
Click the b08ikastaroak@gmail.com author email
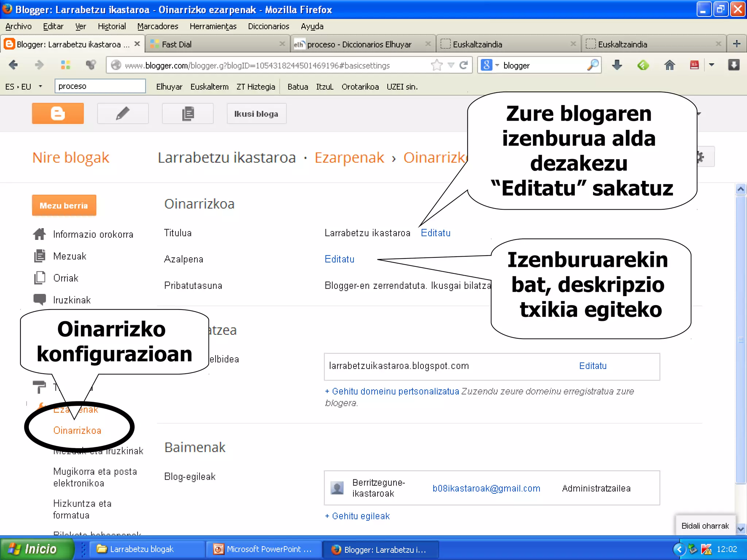(486, 489)
